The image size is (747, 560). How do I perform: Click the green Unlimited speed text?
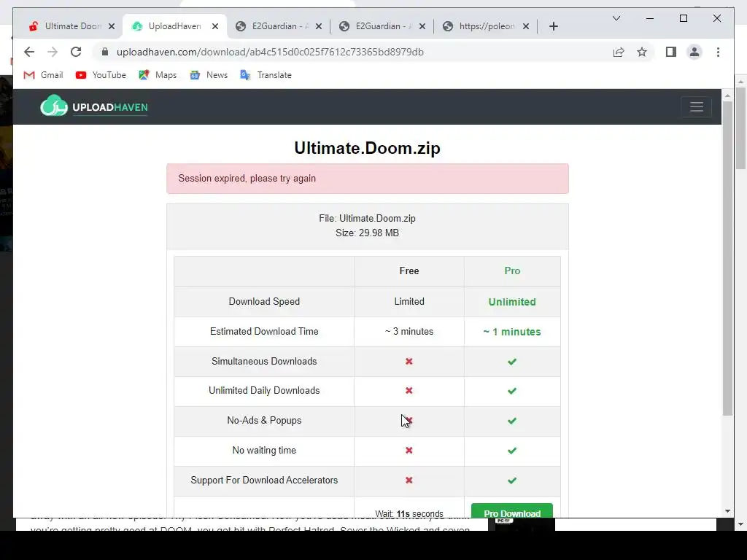coord(512,302)
